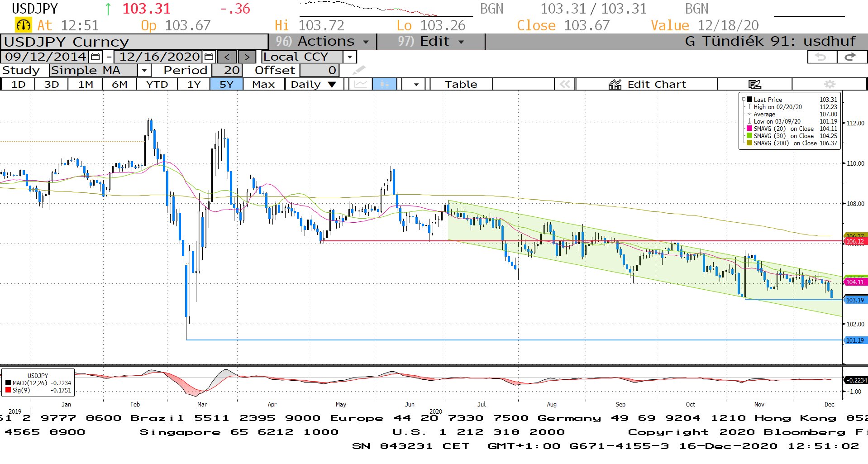
Task: Click the redo arrow button
Action: (x=851, y=57)
